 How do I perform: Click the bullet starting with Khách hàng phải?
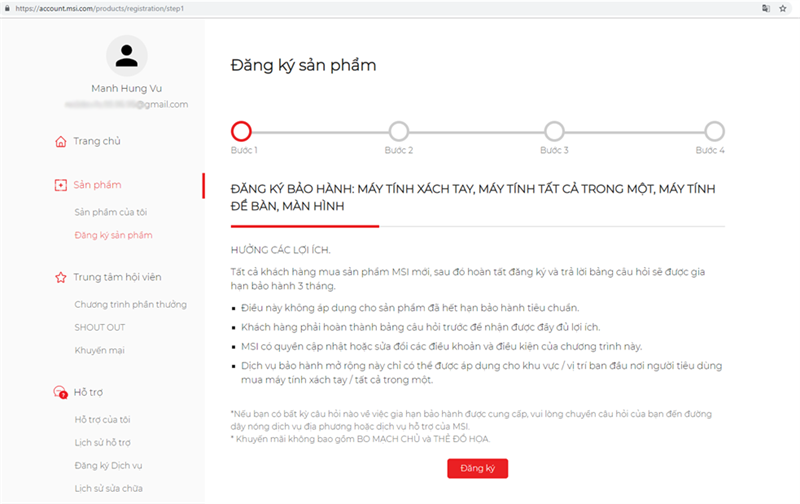point(421,327)
